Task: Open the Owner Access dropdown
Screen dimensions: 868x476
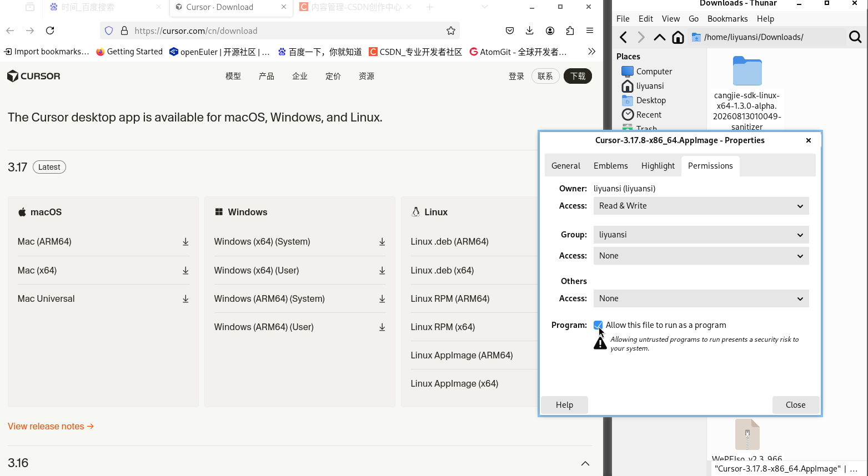Action: click(x=701, y=206)
